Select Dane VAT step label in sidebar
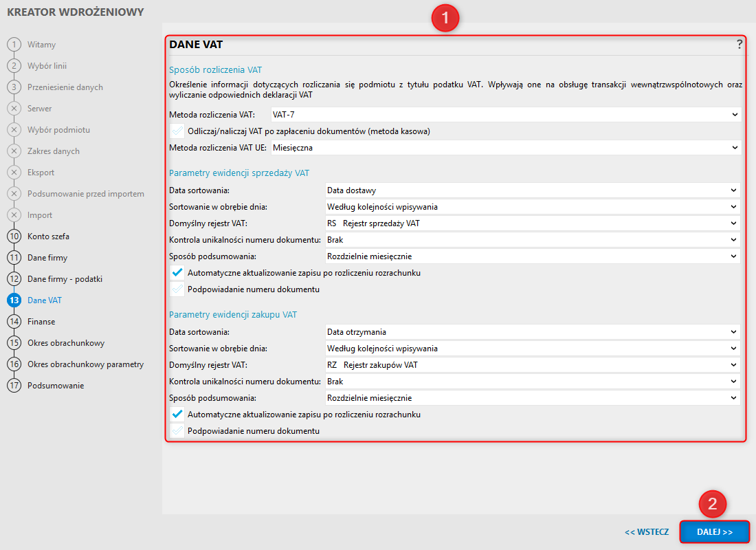The width and height of the screenshot is (756, 550). coord(45,300)
